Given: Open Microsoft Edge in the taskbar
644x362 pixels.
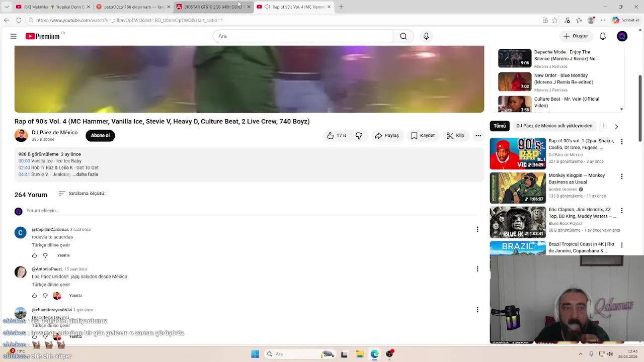Looking at the screenshot, I should tap(374, 354).
